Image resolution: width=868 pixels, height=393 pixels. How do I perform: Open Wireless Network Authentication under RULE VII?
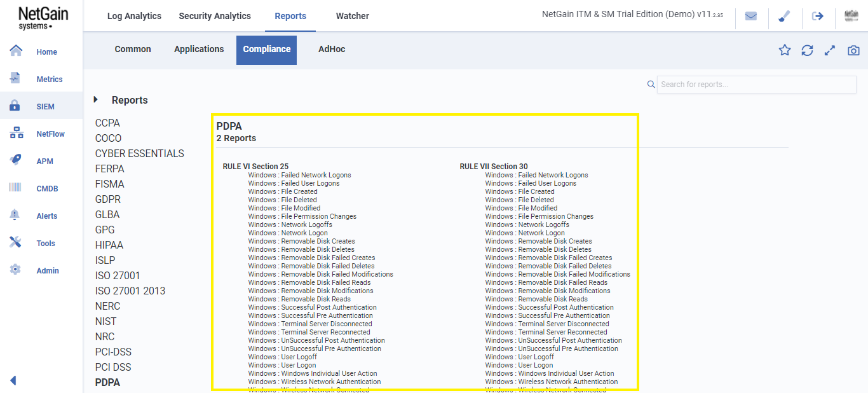(552, 382)
